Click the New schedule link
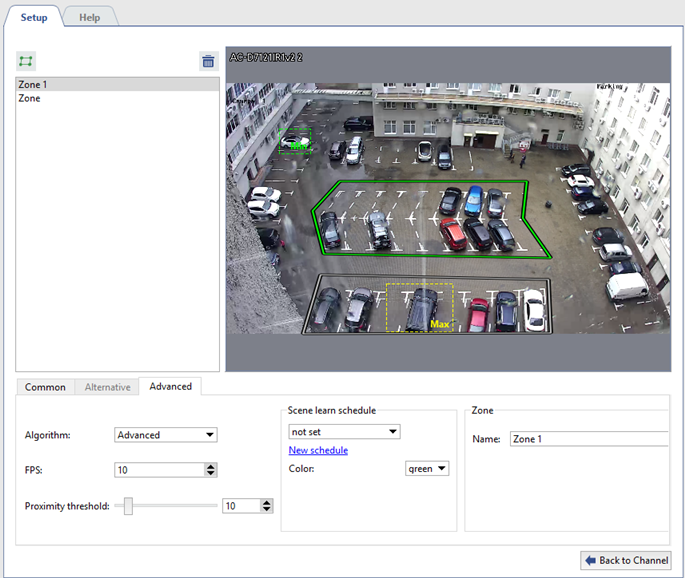Viewport: 685px width, 578px height. tap(318, 451)
